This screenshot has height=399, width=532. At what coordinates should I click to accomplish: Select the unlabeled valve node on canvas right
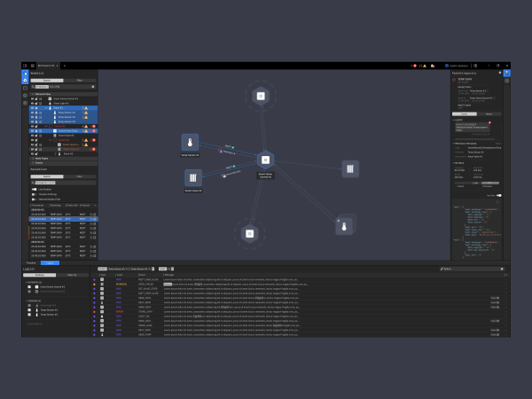click(x=350, y=168)
